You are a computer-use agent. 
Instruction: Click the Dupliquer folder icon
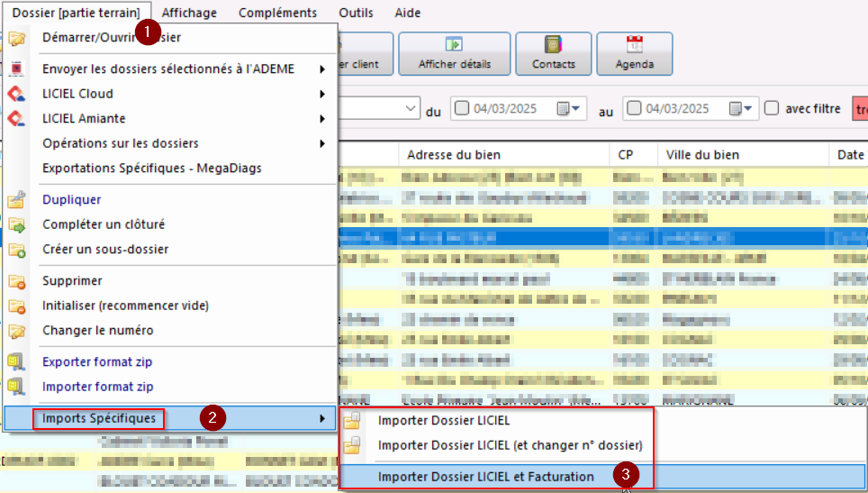click(x=16, y=200)
